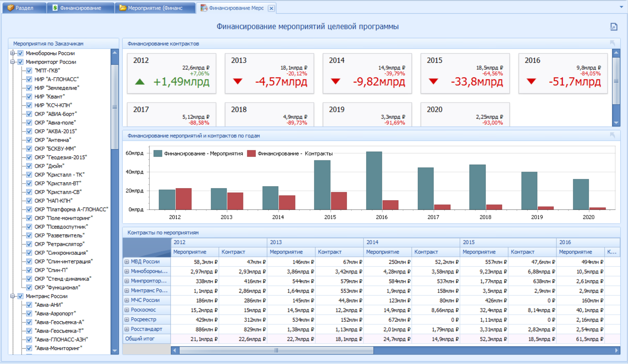Viewport: 628px width, 364px height.
Task: Expand the Роскосмос table row
Action: point(127,310)
